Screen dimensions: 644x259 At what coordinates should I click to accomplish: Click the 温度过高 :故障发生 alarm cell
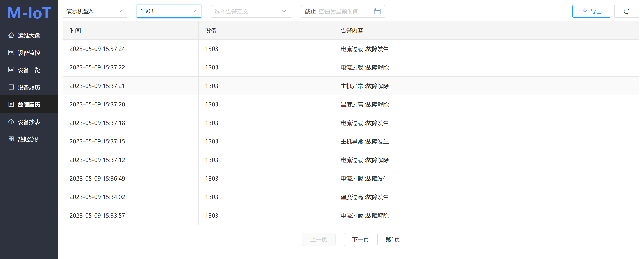coord(364,197)
